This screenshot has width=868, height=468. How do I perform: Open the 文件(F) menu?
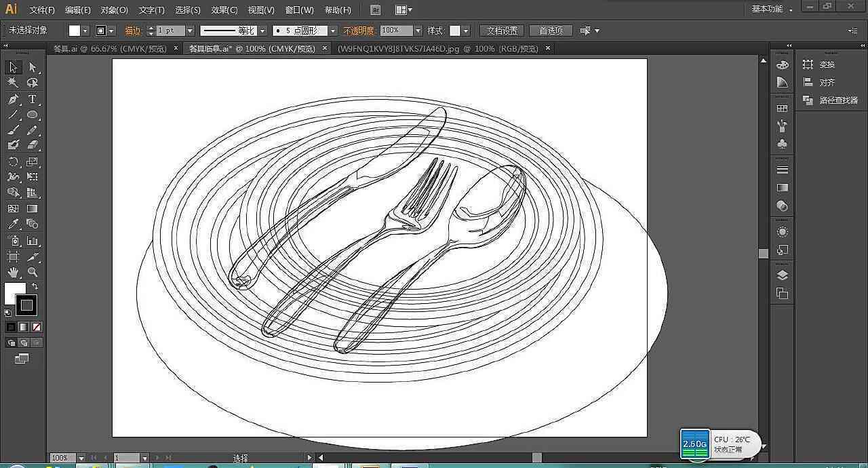coord(42,10)
